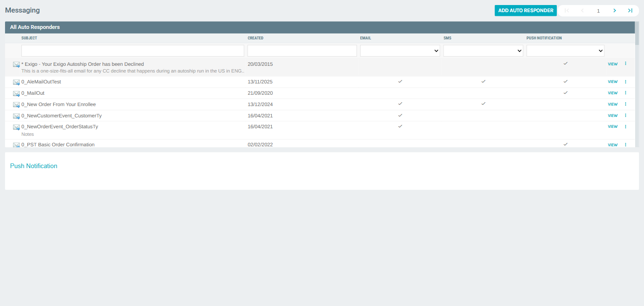View the 0_NewOrderEvent_OrderStatusTy responder

(x=613, y=127)
